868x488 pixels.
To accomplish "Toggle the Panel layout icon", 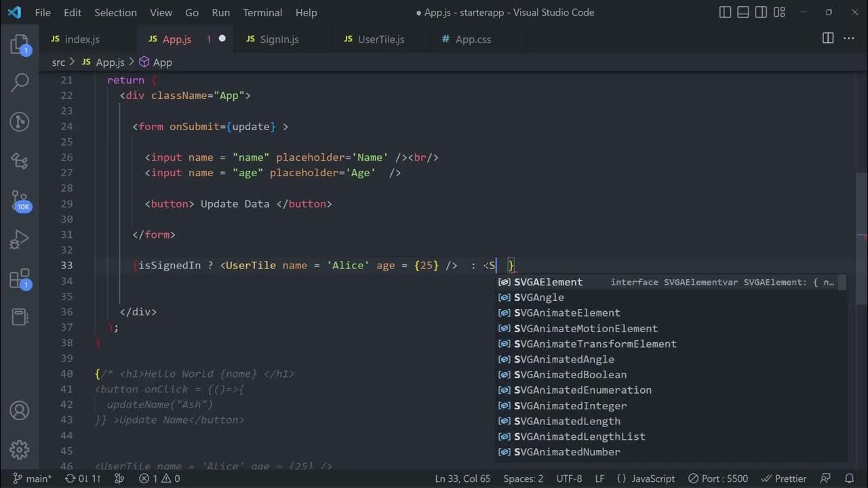I will pos(744,12).
